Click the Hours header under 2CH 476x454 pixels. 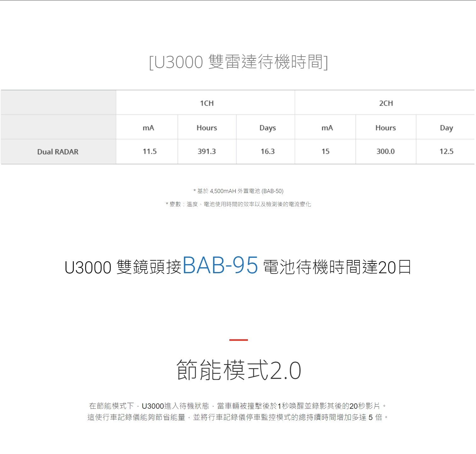385,128
